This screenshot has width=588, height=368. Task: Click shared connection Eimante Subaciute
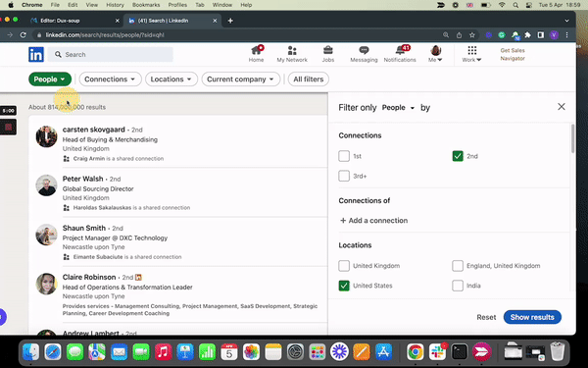(x=98, y=257)
